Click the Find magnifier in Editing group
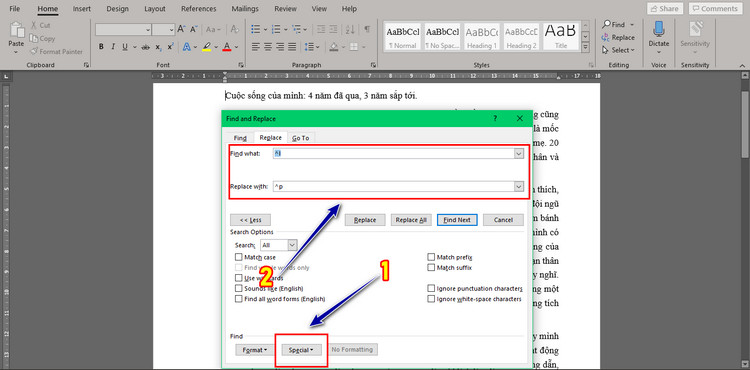 (x=606, y=24)
